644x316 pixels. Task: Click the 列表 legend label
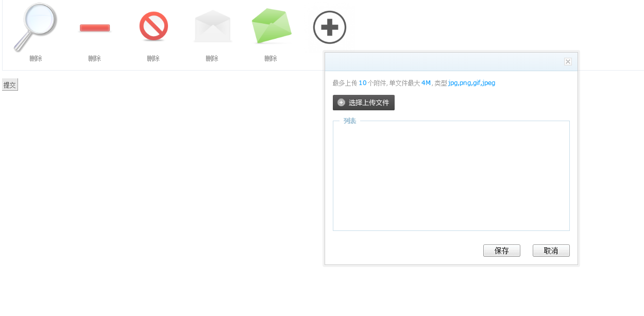click(350, 121)
